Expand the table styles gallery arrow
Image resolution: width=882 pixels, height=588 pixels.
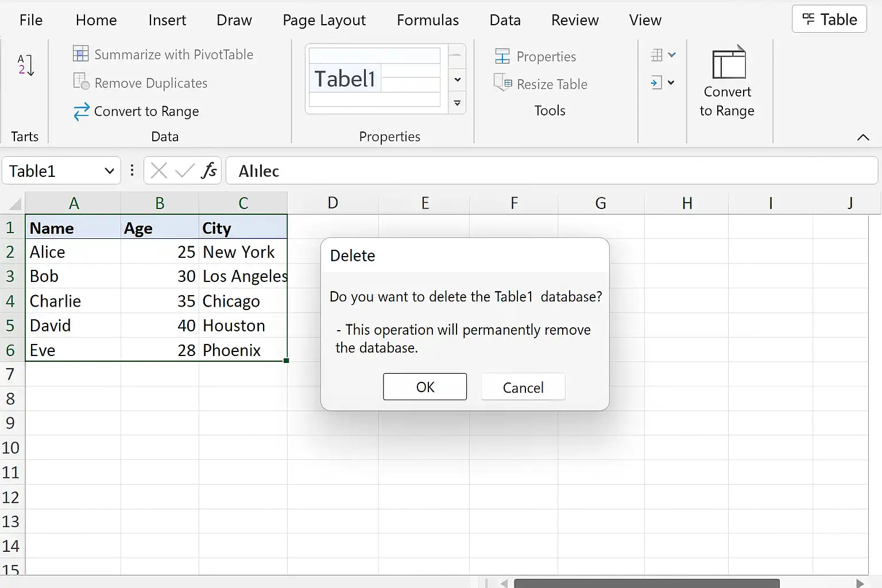(457, 103)
